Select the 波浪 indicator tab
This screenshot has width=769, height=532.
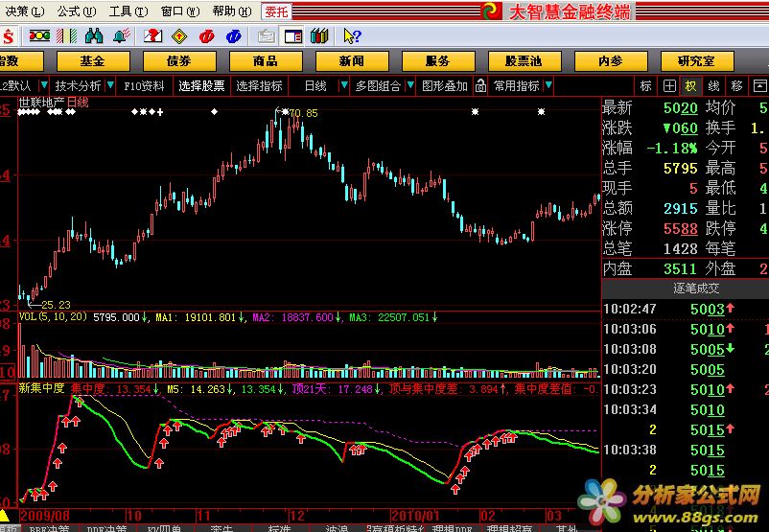coord(337,528)
